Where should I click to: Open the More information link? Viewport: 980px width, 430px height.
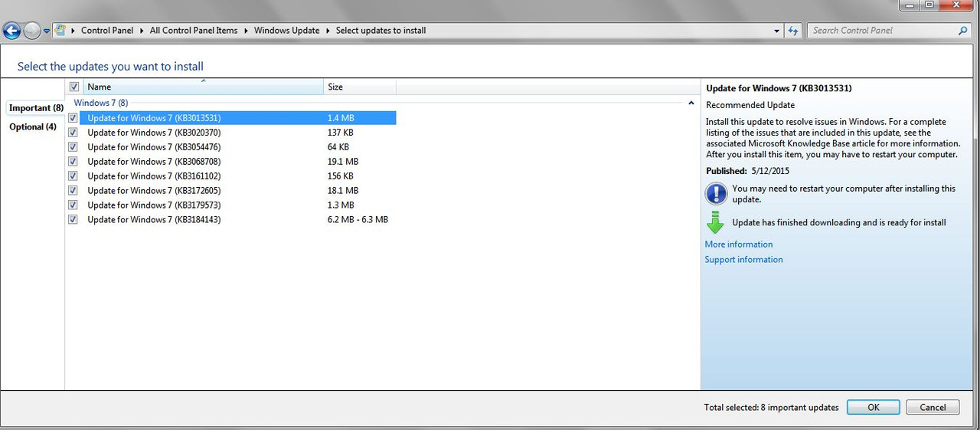(x=738, y=245)
